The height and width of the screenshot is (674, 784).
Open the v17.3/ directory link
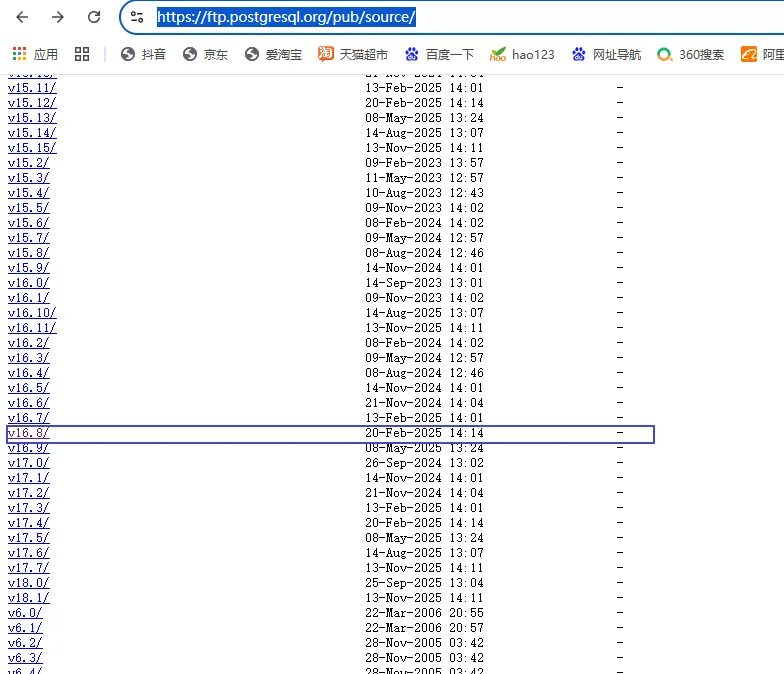tap(28, 508)
